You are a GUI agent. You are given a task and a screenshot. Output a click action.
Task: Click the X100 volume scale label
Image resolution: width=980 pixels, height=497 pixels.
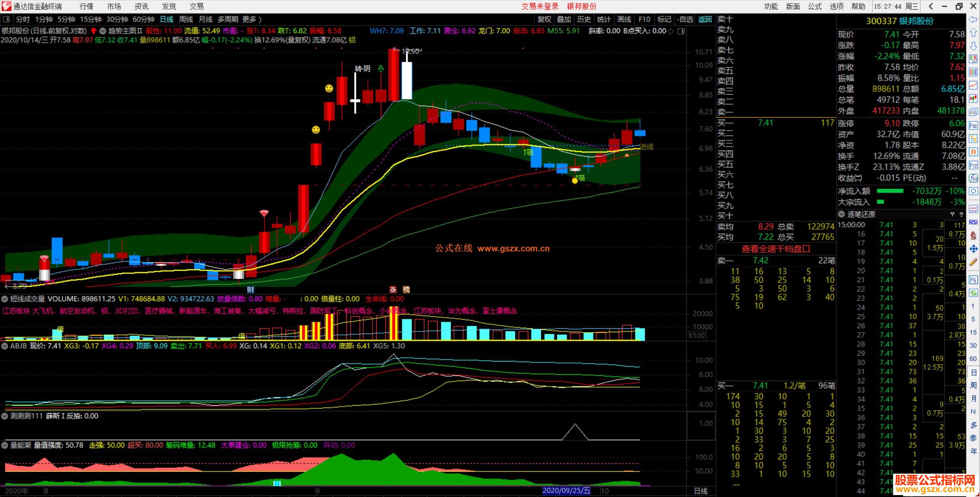[x=696, y=336]
